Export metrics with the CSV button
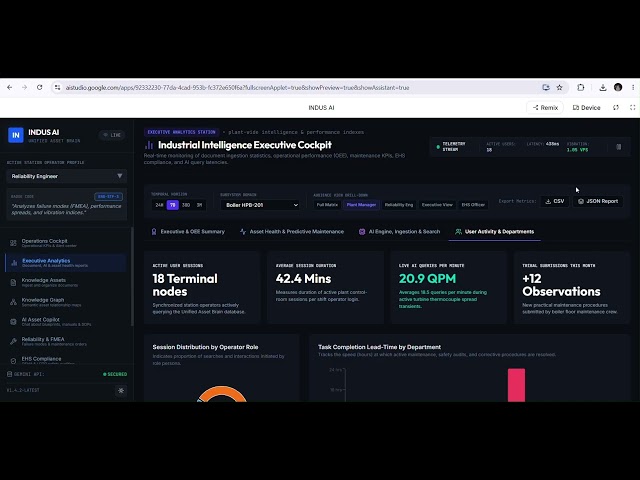 tap(555, 201)
